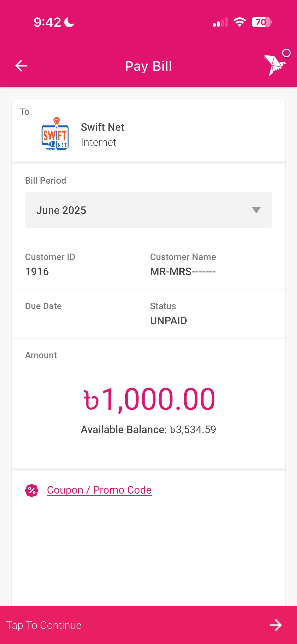Tap the bKash origami bird logo
The image size is (297, 644).
point(274,65)
